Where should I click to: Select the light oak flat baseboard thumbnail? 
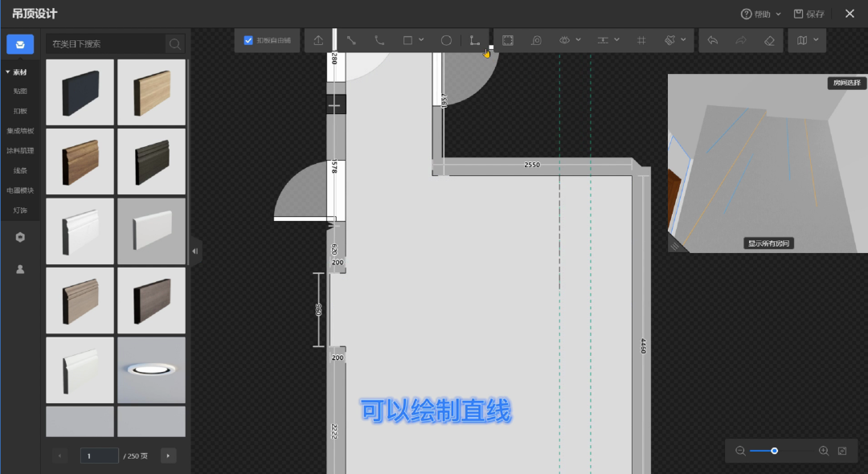click(152, 92)
